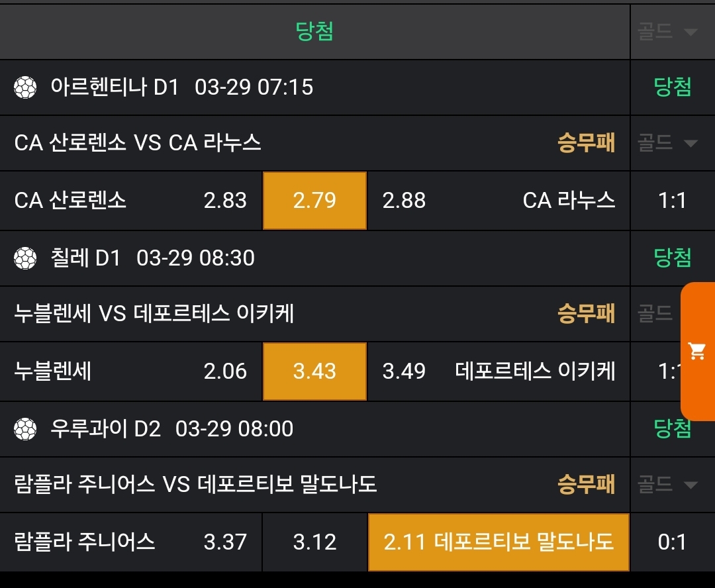Click the soccer ball icon beside 칠레 D1

(x=25, y=258)
